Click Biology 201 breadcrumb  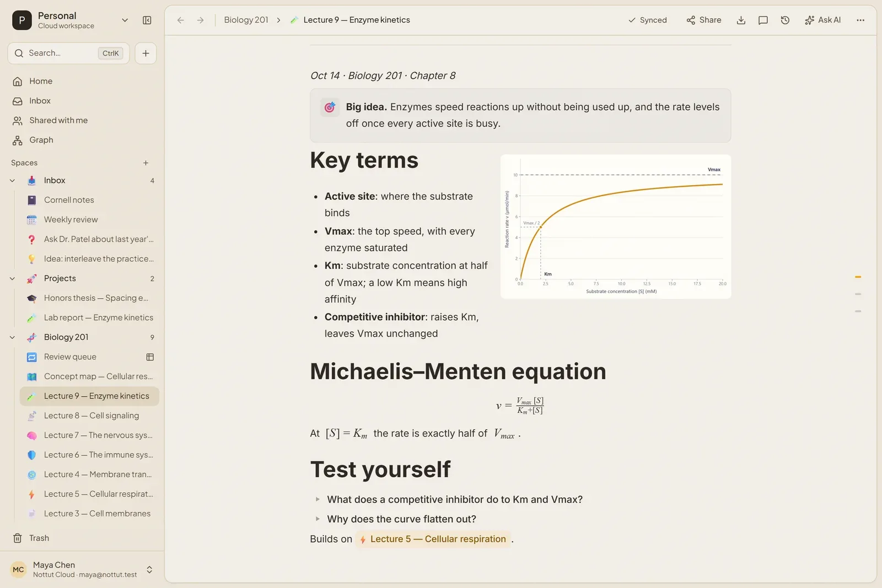point(246,20)
